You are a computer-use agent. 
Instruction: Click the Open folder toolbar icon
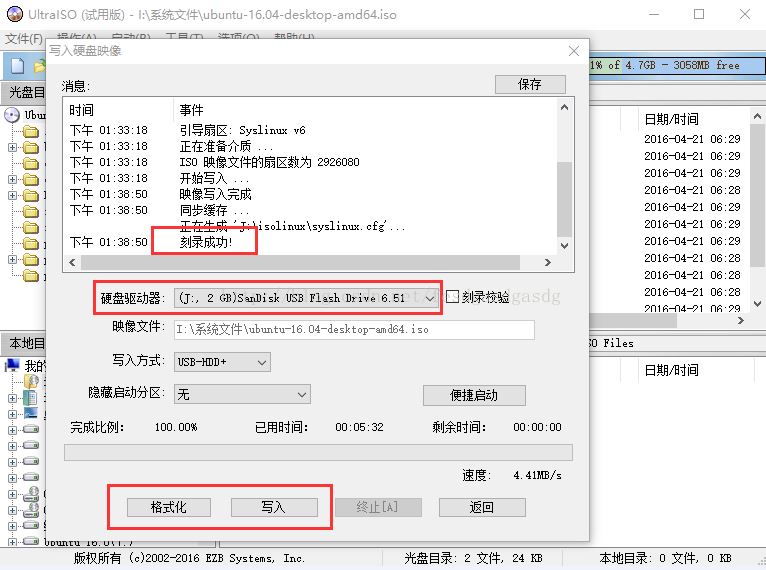point(39,66)
